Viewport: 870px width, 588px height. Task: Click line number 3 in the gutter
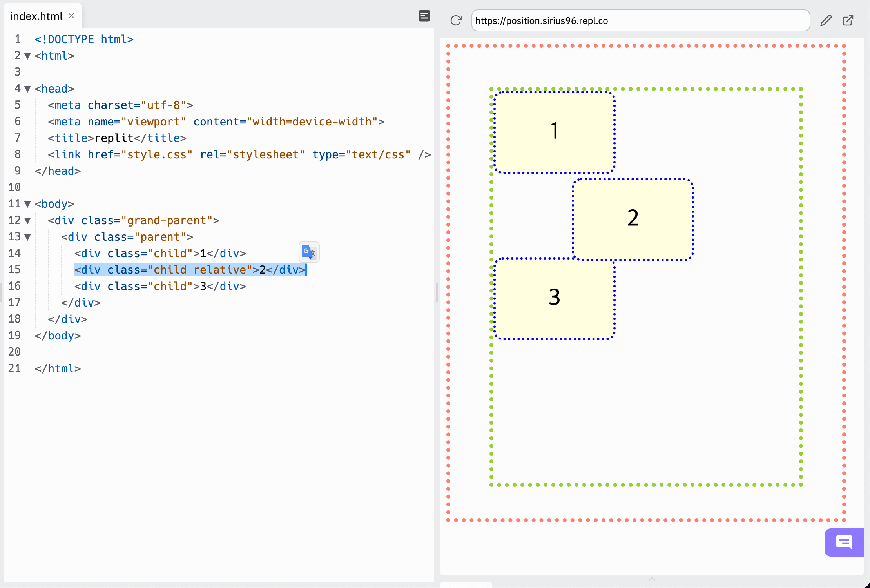pos(18,72)
